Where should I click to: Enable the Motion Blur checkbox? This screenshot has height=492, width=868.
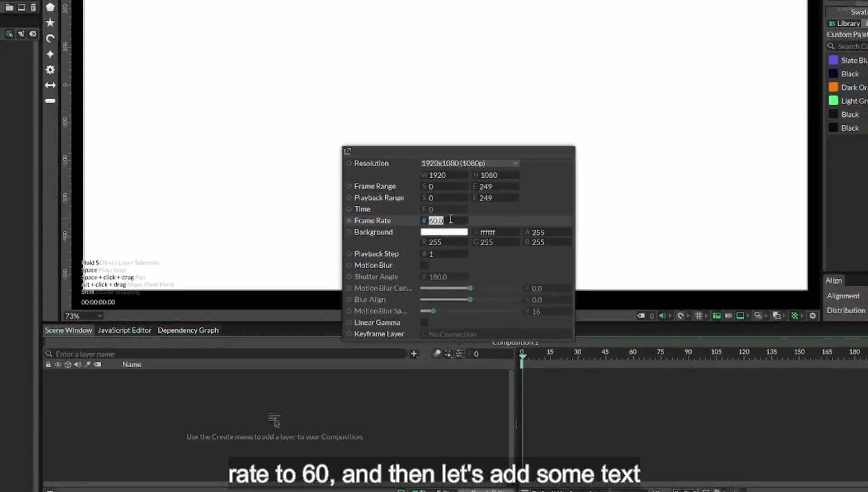[424, 265]
